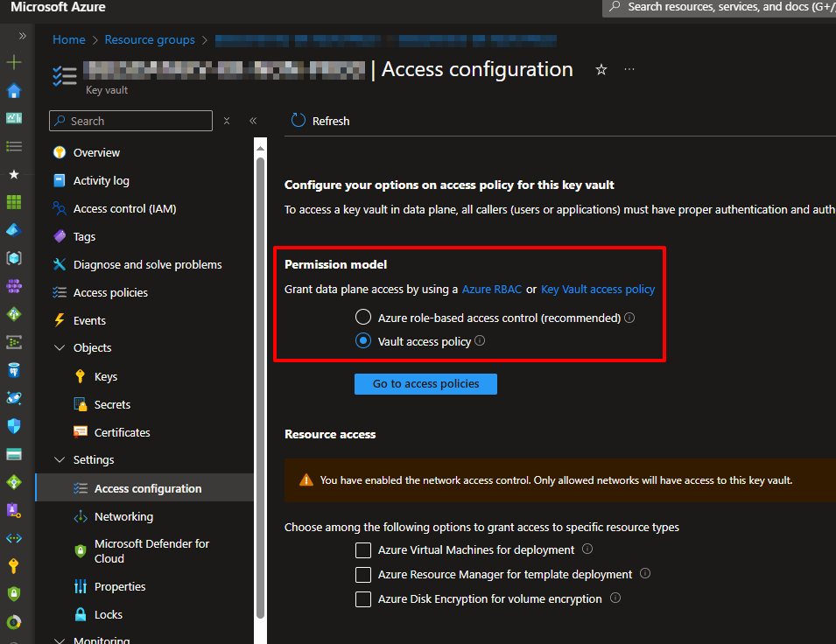Select Vault access policy radio

pyautogui.click(x=363, y=340)
